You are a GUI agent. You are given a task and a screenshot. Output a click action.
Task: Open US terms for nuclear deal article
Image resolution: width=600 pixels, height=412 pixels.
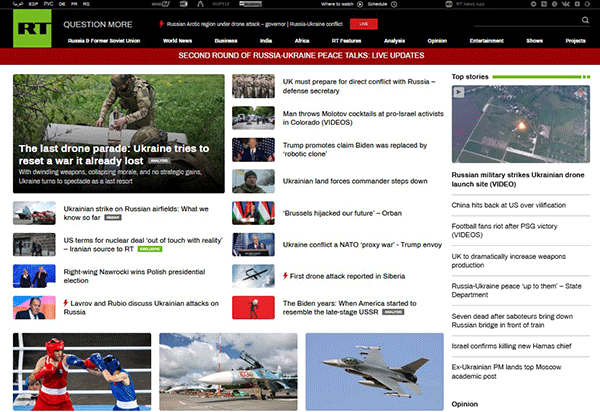143,244
